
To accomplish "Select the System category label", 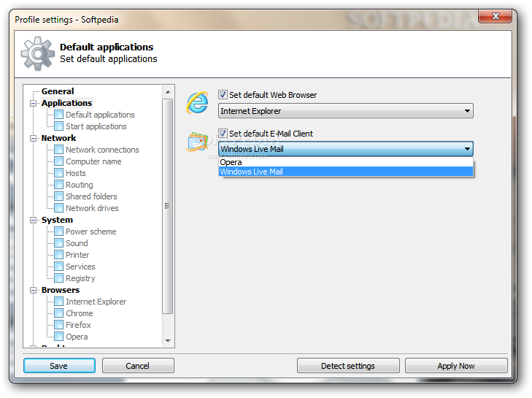I will point(57,220).
